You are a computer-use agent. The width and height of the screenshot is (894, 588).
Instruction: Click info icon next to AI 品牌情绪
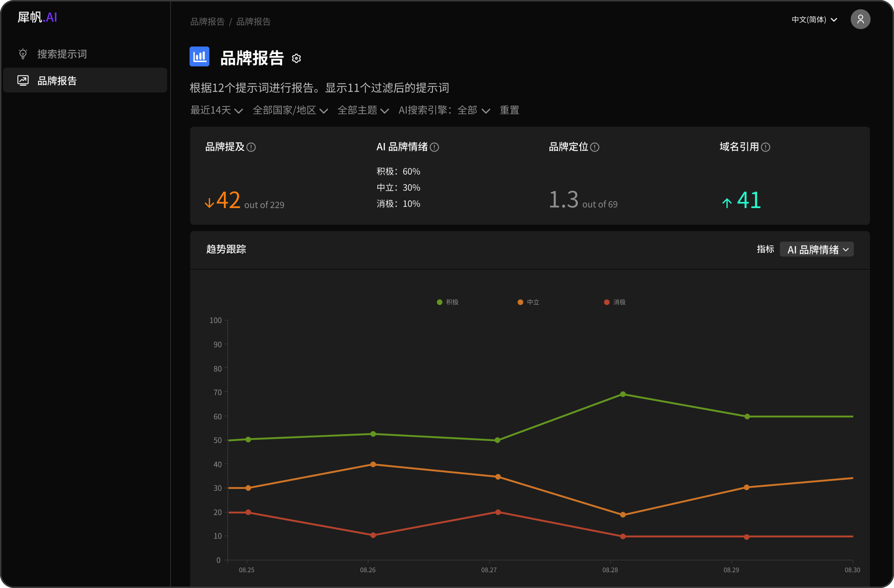pyautogui.click(x=434, y=147)
